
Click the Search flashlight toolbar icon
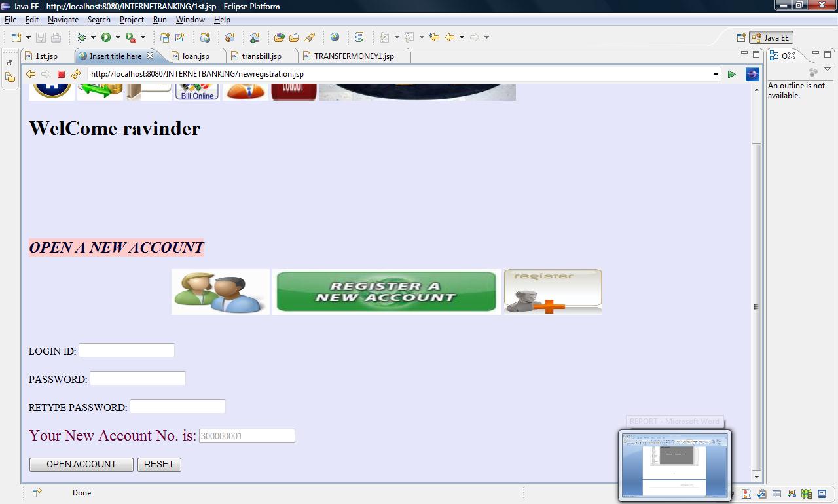click(x=310, y=37)
